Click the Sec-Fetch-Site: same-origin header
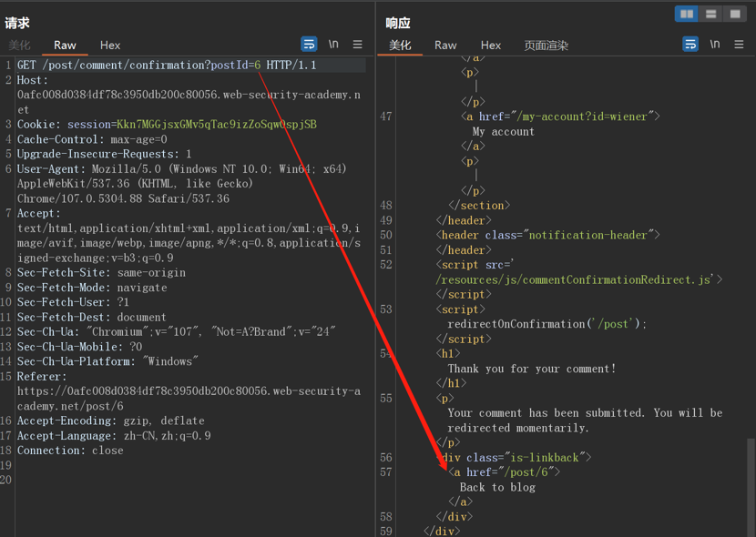 coord(101,272)
